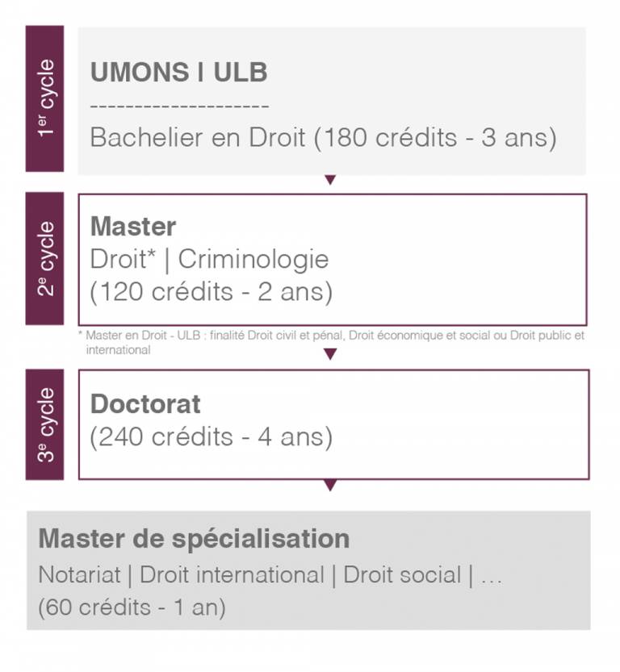Click the arrow below the Master footnote
The width and height of the screenshot is (620, 672).
coord(330,354)
